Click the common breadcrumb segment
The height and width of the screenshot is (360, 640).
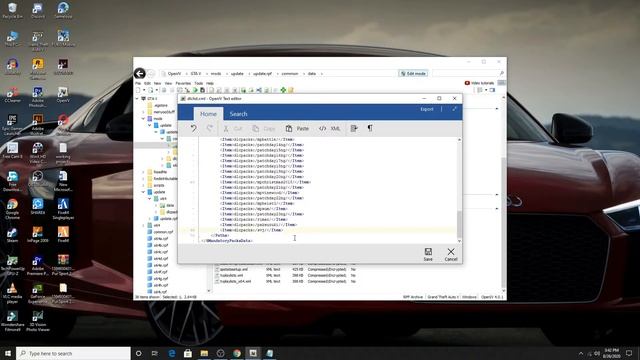[x=290, y=74]
